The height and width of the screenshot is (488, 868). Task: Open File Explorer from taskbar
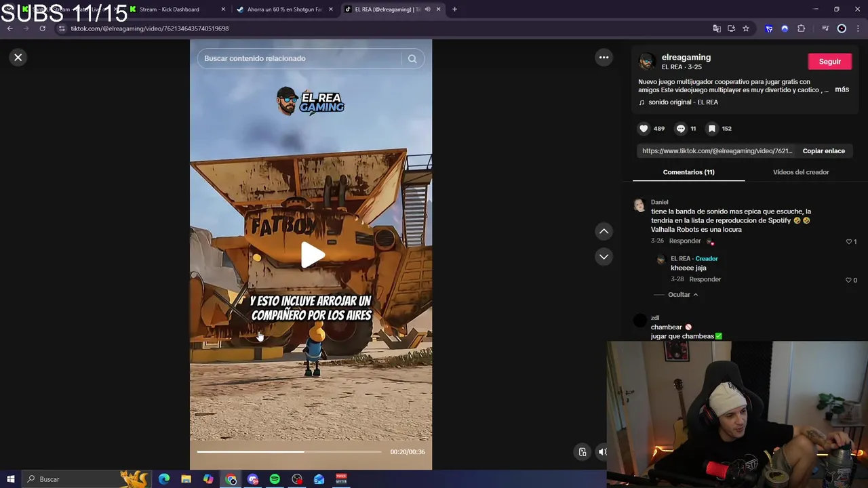pyautogui.click(x=186, y=479)
